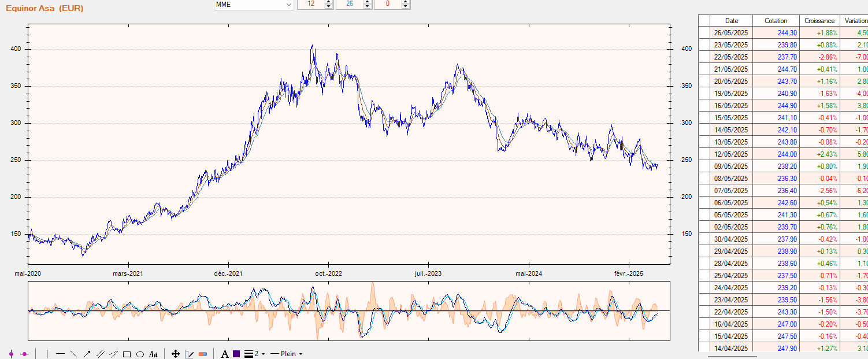Viewport: 868px width, 359px height.
Task: Select the 26/05/2025 quotation row
Action: pos(776,33)
